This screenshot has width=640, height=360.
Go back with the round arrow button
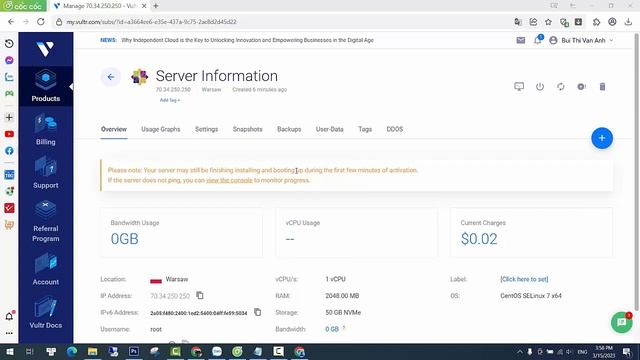[x=111, y=77]
